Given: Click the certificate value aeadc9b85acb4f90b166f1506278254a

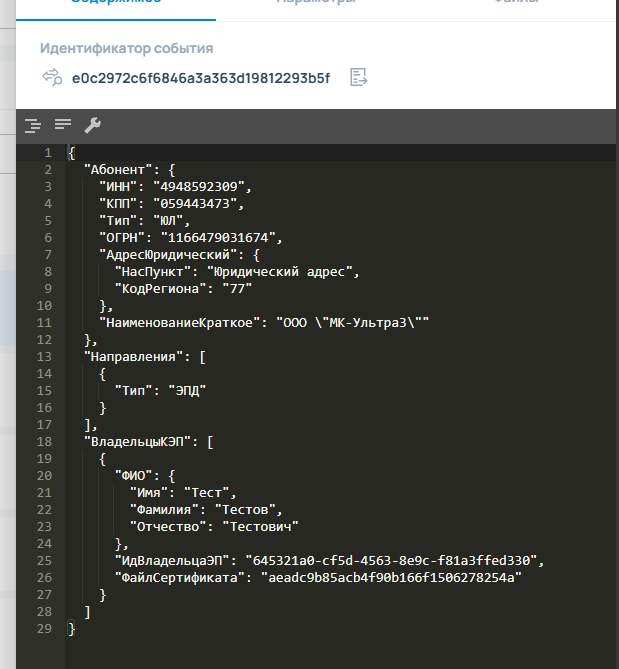Looking at the screenshot, I should (x=391, y=578).
